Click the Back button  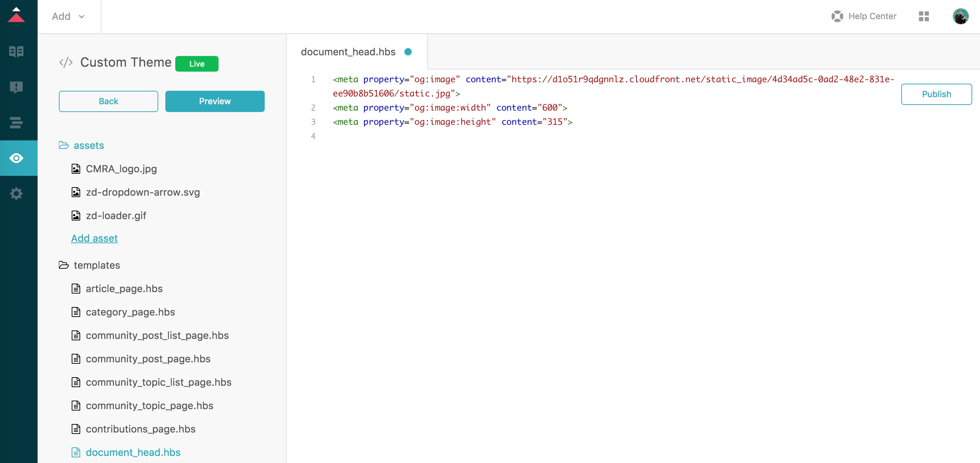tap(109, 101)
